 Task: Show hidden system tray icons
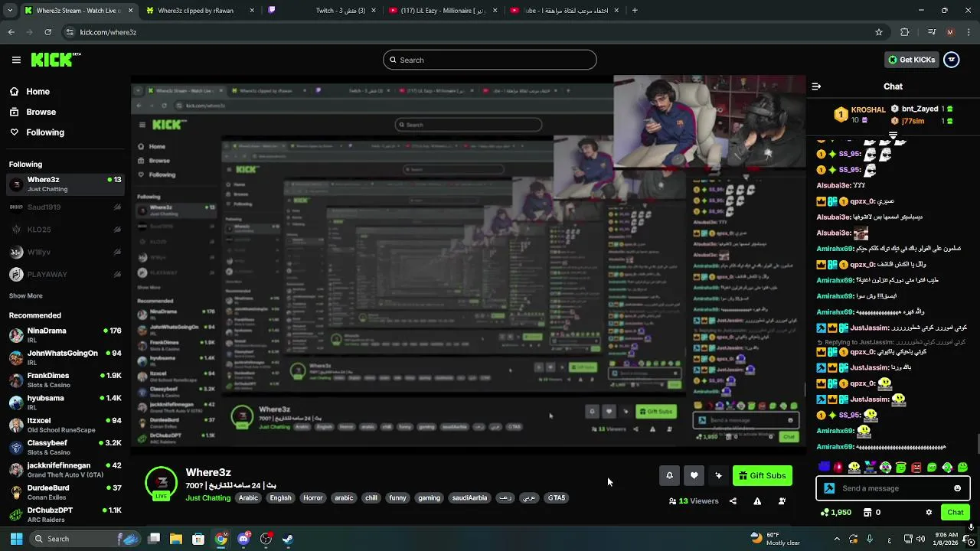pyautogui.click(x=836, y=539)
